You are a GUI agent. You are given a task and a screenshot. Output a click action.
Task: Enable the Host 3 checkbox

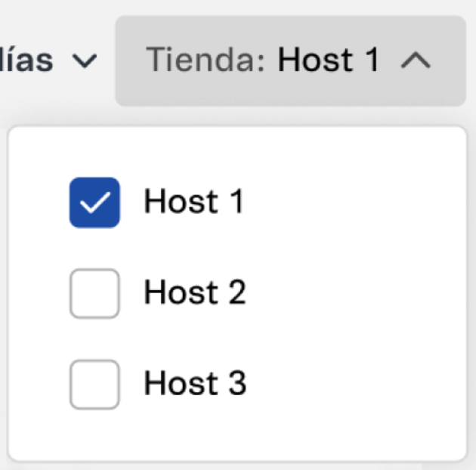(94, 384)
